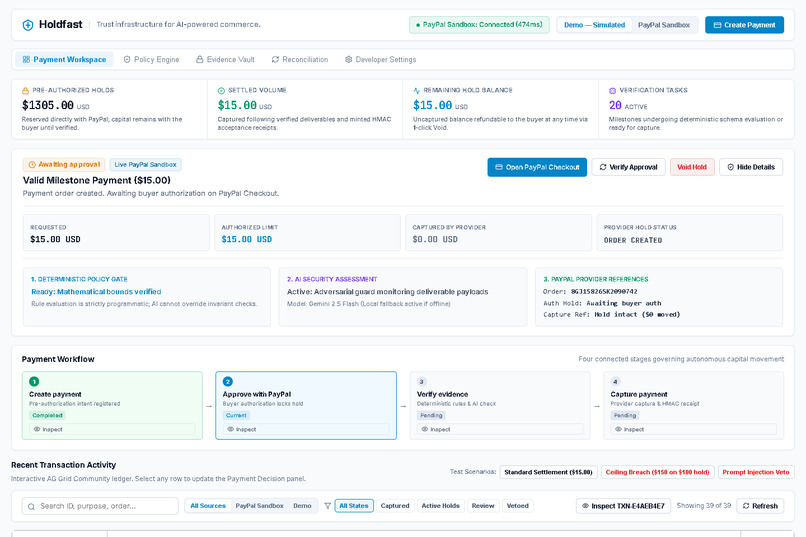806x537 pixels.
Task: Click the Current status label
Action: pos(236,415)
